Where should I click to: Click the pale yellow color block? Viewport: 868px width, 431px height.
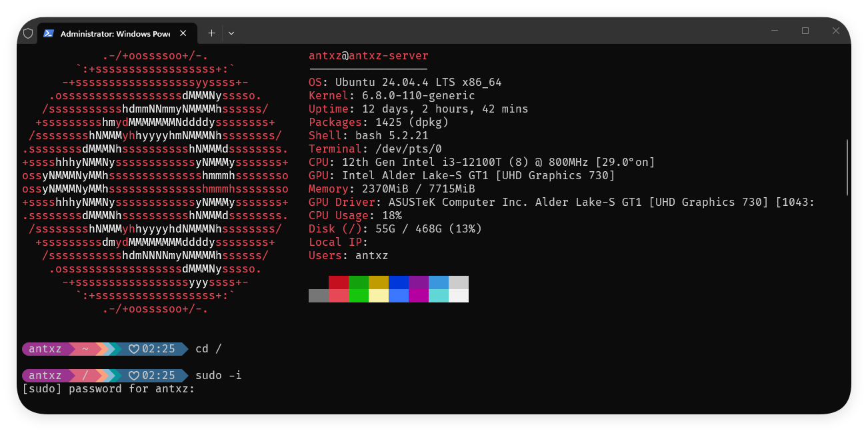pos(379,296)
